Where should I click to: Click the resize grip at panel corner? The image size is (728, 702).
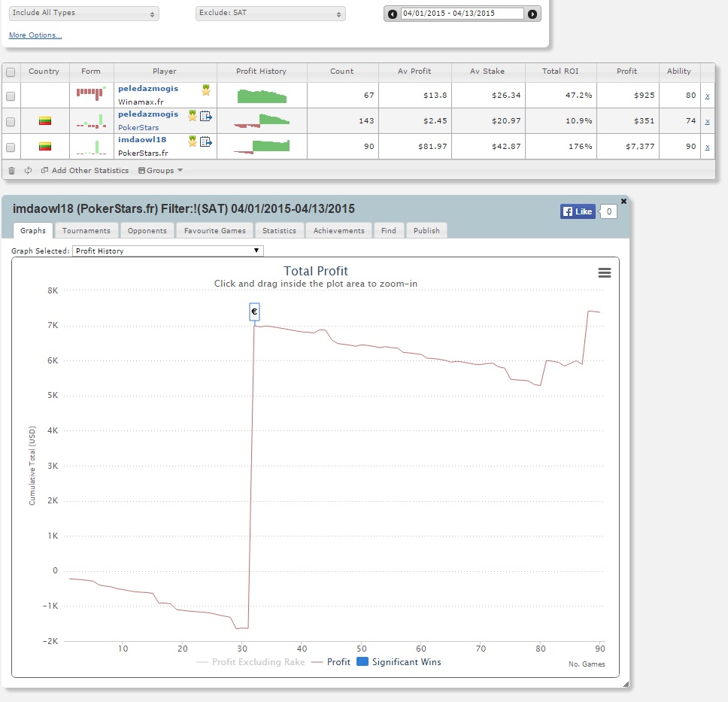pyautogui.click(x=626, y=684)
